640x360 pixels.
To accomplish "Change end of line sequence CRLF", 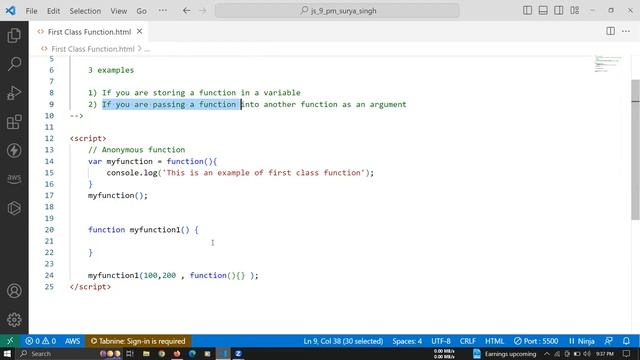I will 468,341.
